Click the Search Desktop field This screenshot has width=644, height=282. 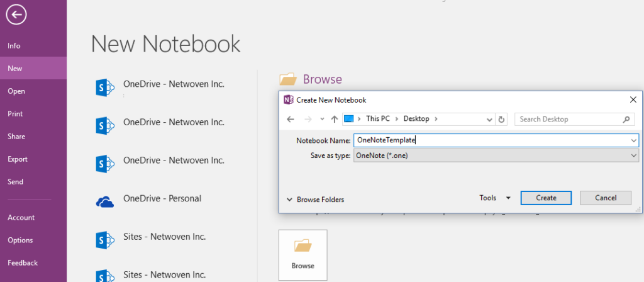(x=568, y=119)
